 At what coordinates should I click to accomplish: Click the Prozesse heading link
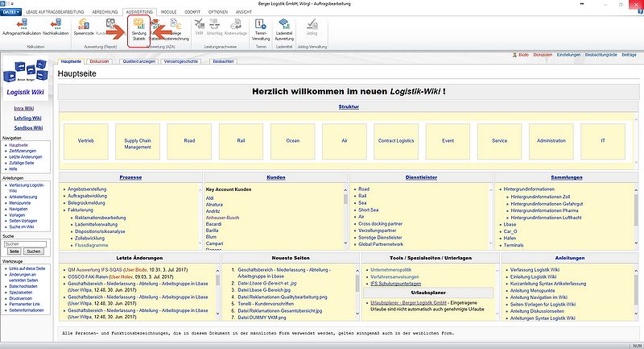tap(130, 177)
